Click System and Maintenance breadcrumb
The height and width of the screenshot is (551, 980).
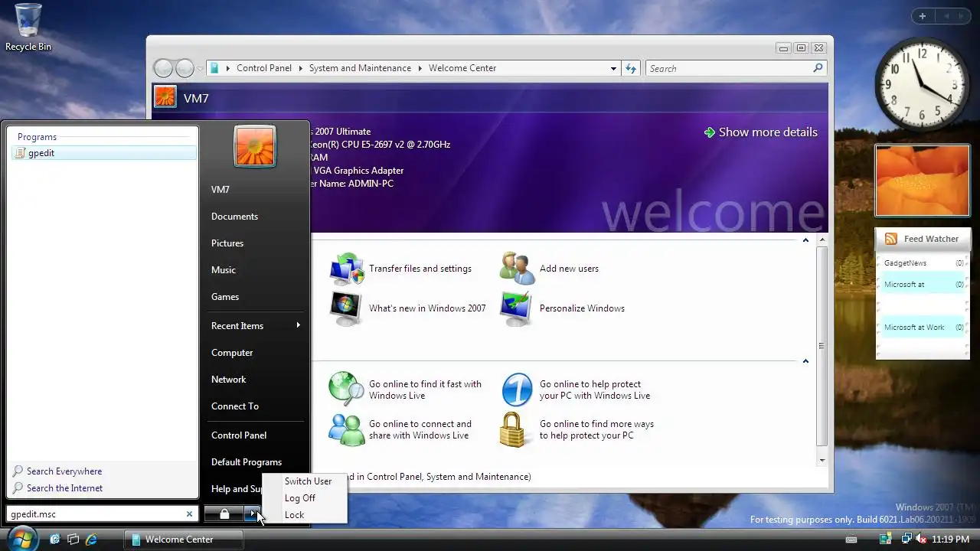[x=360, y=68]
